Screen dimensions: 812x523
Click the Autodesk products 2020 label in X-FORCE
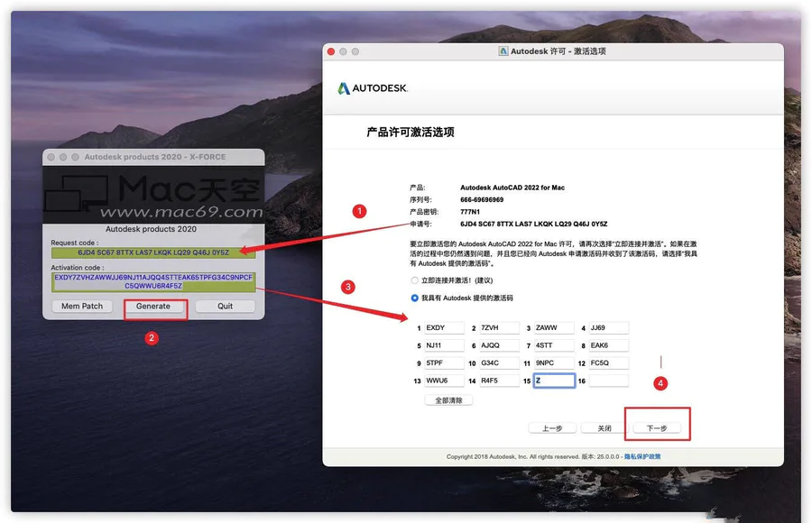[x=151, y=229]
